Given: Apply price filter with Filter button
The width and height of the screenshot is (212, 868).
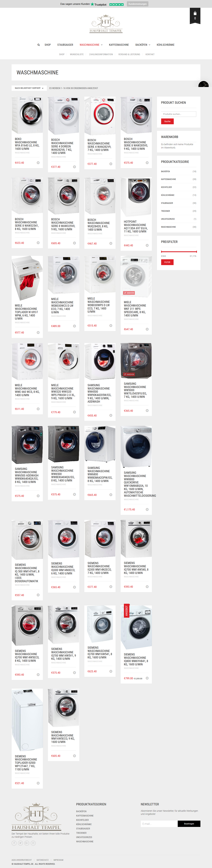Looking at the screenshot, I should tap(167, 262).
